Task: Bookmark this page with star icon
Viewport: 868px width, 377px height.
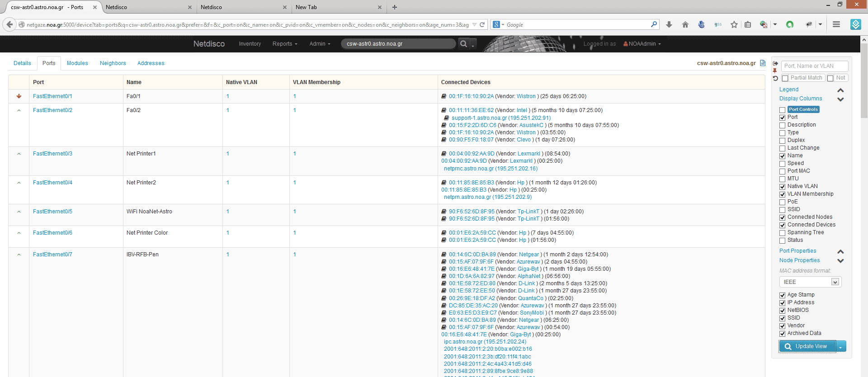Action: 734,24
